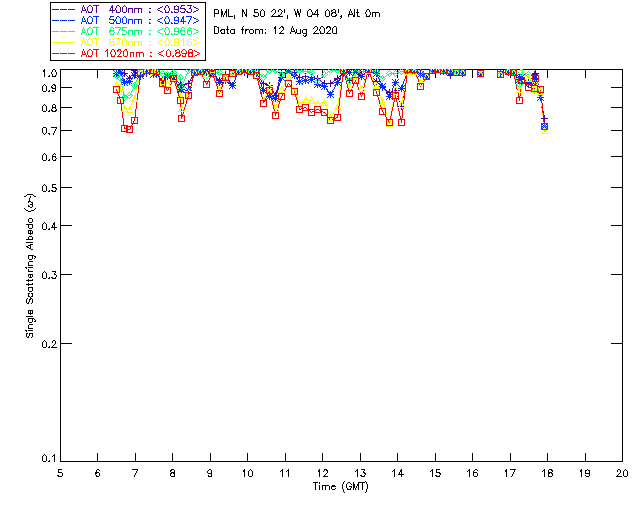The width and height of the screenshot is (640, 512).
Task: Click the AOT 1020nm legend entry text
Action: [140, 53]
